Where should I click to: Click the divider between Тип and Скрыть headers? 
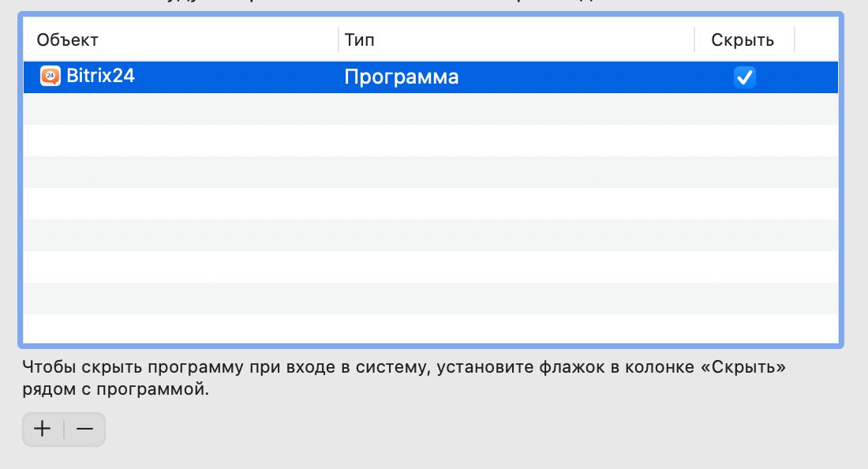point(694,40)
